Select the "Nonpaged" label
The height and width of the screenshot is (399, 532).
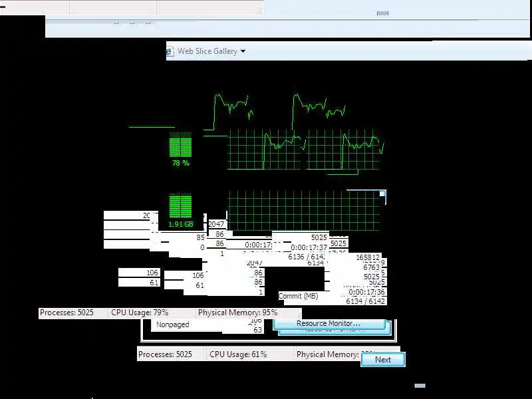(173, 325)
